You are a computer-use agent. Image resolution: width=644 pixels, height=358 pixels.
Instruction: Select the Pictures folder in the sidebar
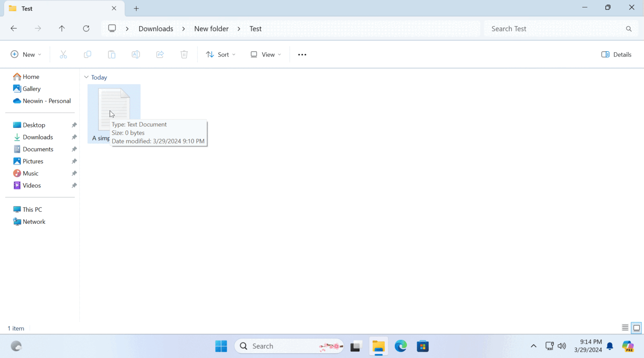pyautogui.click(x=33, y=161)
